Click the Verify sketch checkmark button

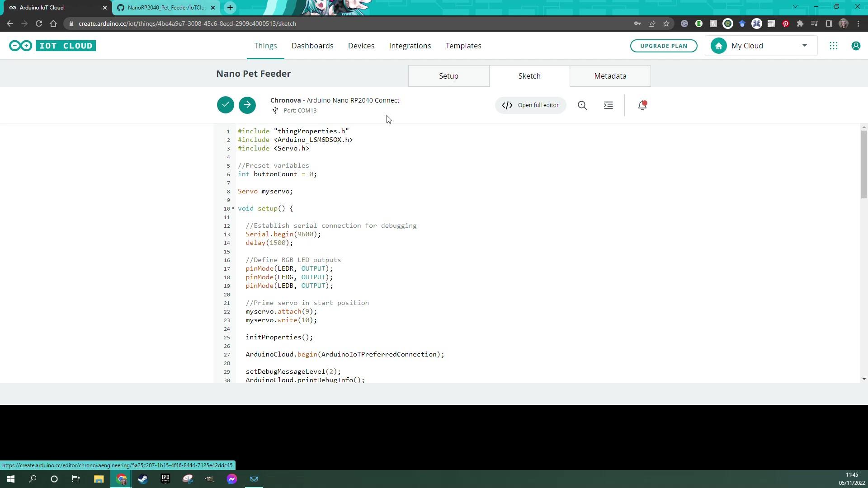click(x=225, y=105)
